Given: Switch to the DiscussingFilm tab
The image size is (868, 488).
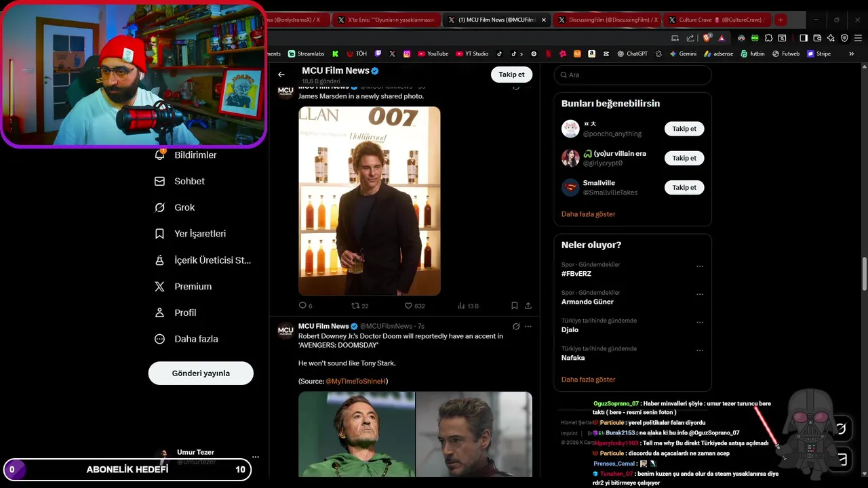Looking at the screenshot, I should 608,20.
